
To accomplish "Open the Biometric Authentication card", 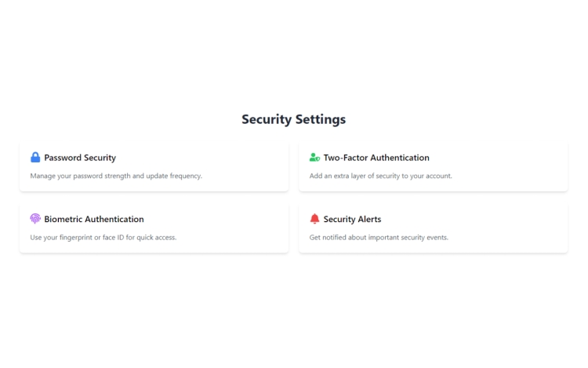I will [154, 228].
